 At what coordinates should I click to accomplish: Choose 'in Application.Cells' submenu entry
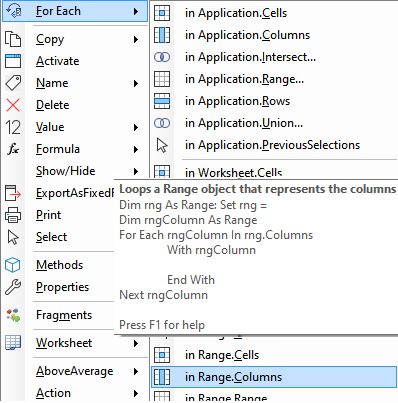coord(274,13)
